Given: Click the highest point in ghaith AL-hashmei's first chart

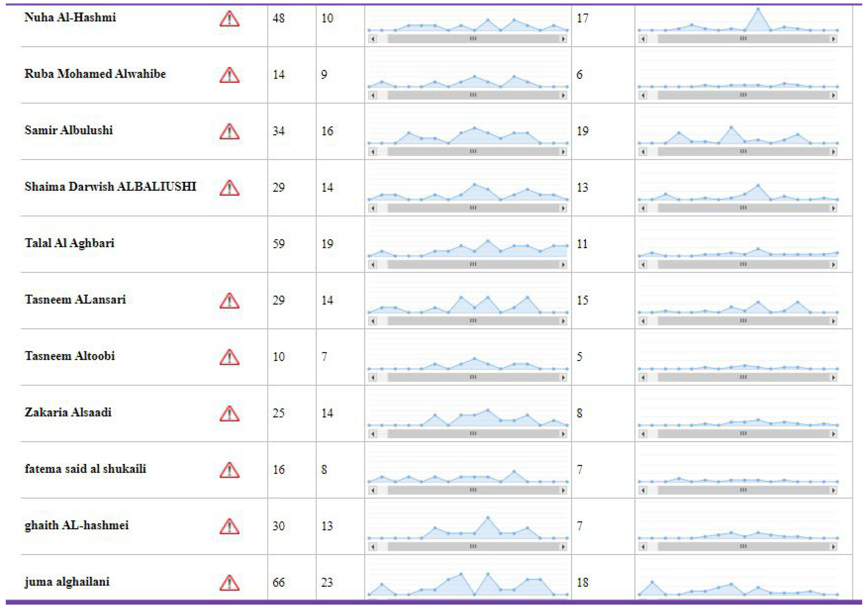Looking at the screenshot, I should [488, 518].
